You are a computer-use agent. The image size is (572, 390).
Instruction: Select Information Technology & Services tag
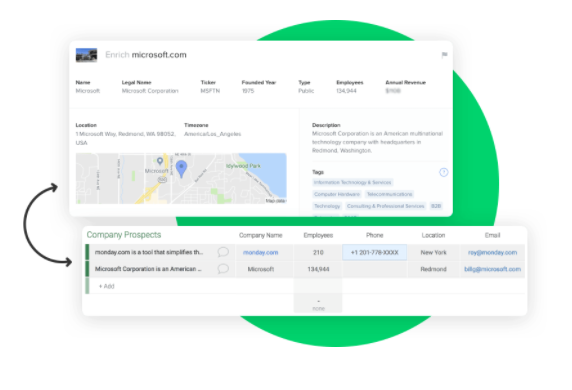[x=352, y=182]
